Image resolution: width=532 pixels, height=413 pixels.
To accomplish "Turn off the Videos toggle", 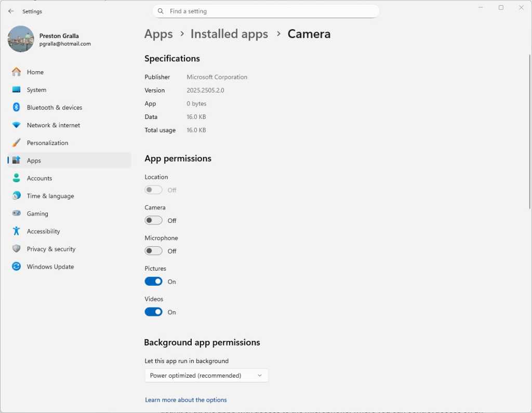I will pos(153,312).
